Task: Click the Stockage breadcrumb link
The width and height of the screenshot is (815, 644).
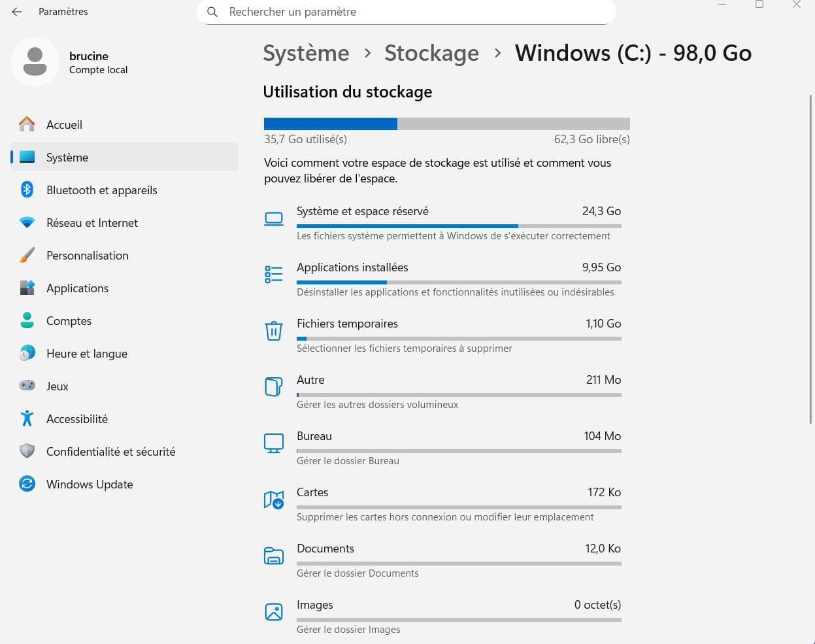Action: pyautogui.click(x=431, y=53)
